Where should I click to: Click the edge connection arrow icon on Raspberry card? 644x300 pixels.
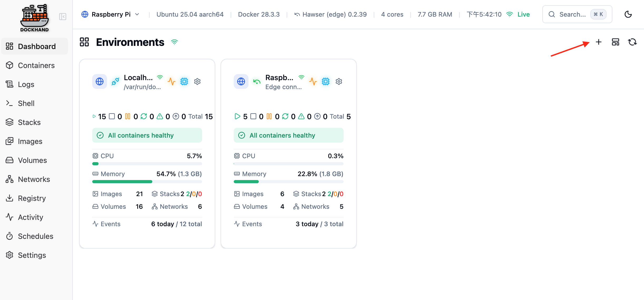pos(256,81)
